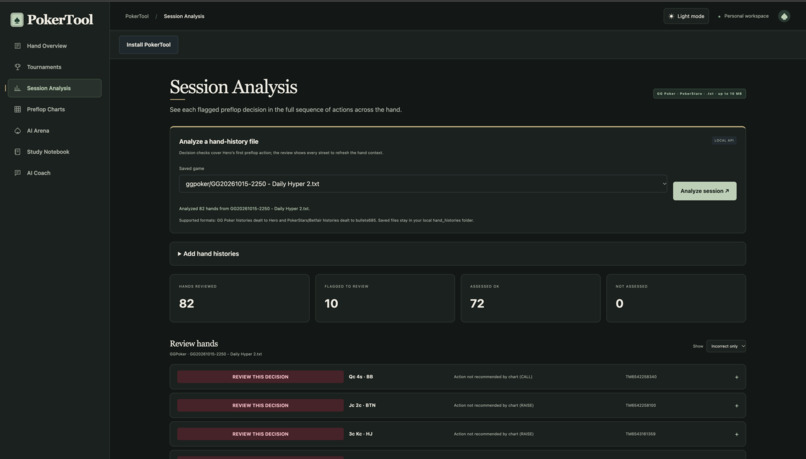Click PokerTool breadcrumb link
The width and height of the screenshot is (806, 459).
(x=137, y=16)
